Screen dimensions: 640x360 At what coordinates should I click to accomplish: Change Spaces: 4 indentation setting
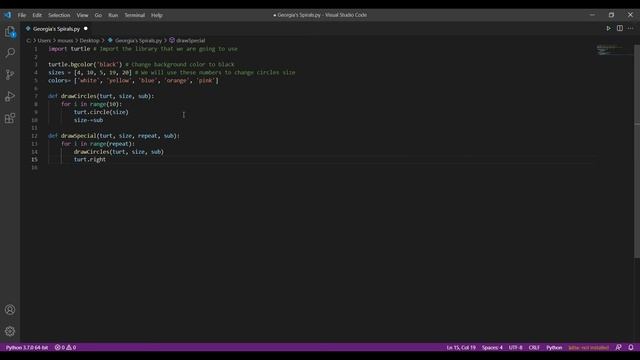click(492, 347)
